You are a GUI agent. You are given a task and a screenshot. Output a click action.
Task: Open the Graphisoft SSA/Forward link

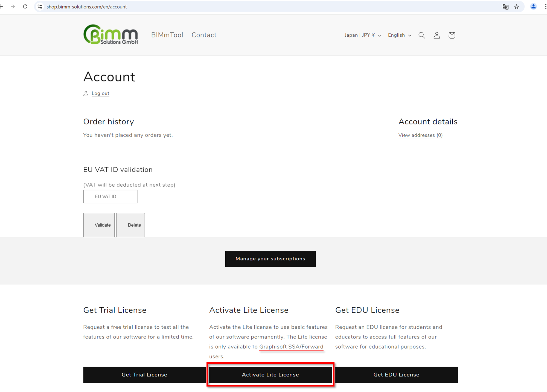[x=291, y=347]
